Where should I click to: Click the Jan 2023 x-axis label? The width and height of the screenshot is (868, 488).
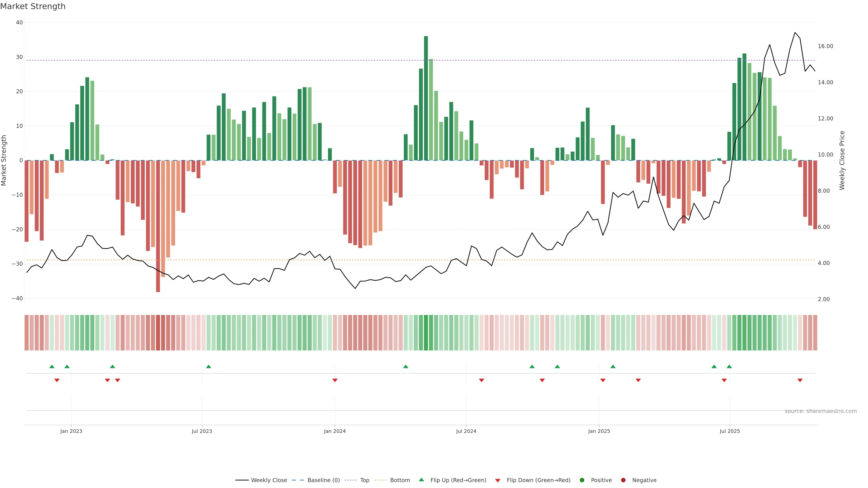point(71,431)
